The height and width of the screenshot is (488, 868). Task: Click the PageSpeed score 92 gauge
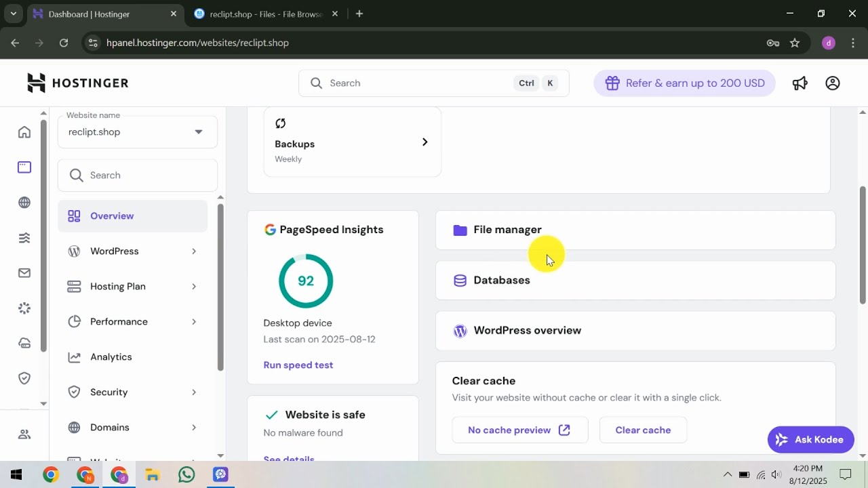pyautogui.click(x=306, y=281)
